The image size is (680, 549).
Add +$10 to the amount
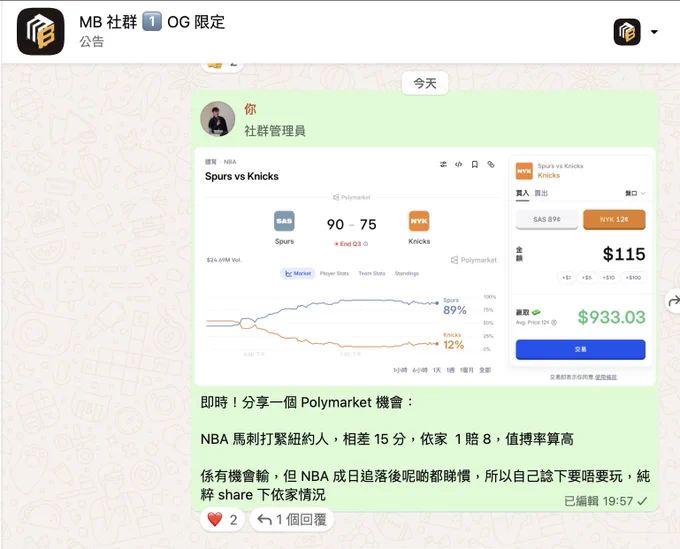click(609, 277)
